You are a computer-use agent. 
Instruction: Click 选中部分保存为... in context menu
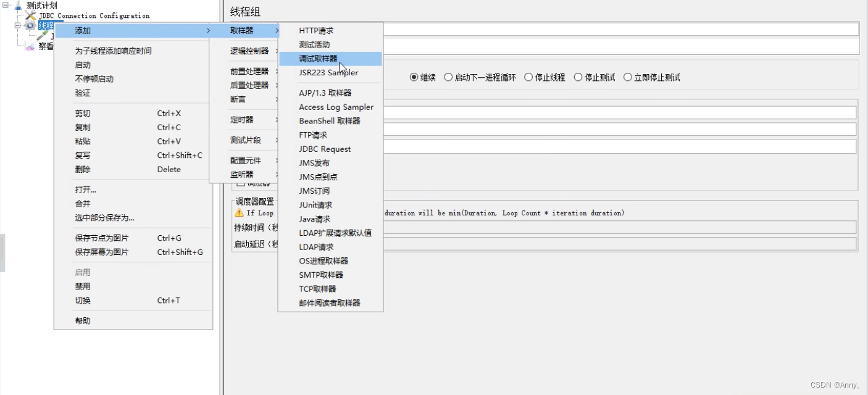click(x=133, y=217)
